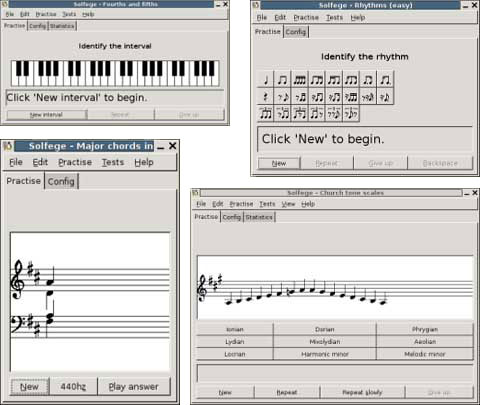Viewport: 480px width, 405px height.
Task: Select the single quarter note rhythm button
Action: coord(266,80)
